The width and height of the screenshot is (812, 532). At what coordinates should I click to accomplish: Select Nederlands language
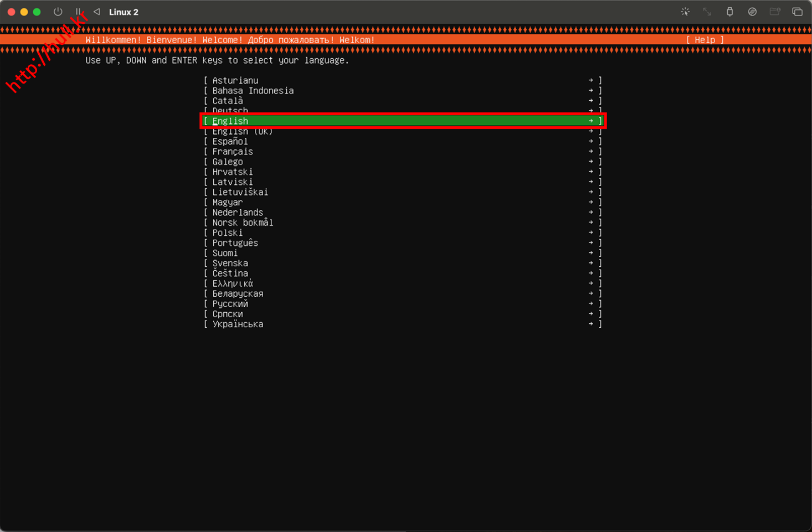click(x=403, y=213)
